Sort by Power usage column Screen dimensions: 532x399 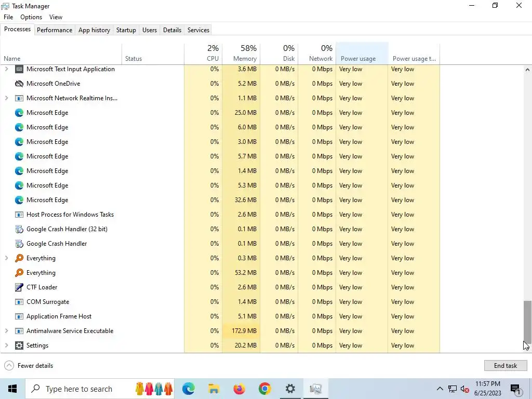point(362,54)
